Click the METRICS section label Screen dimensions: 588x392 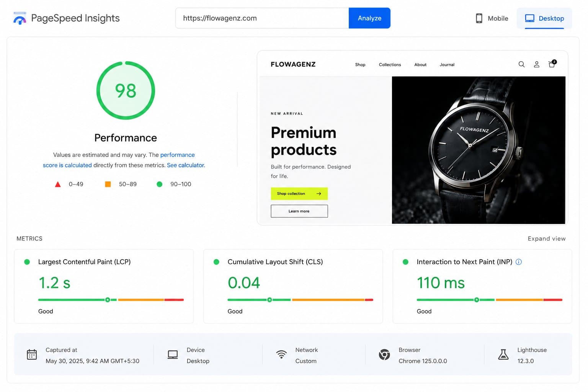tap(29, 238)
